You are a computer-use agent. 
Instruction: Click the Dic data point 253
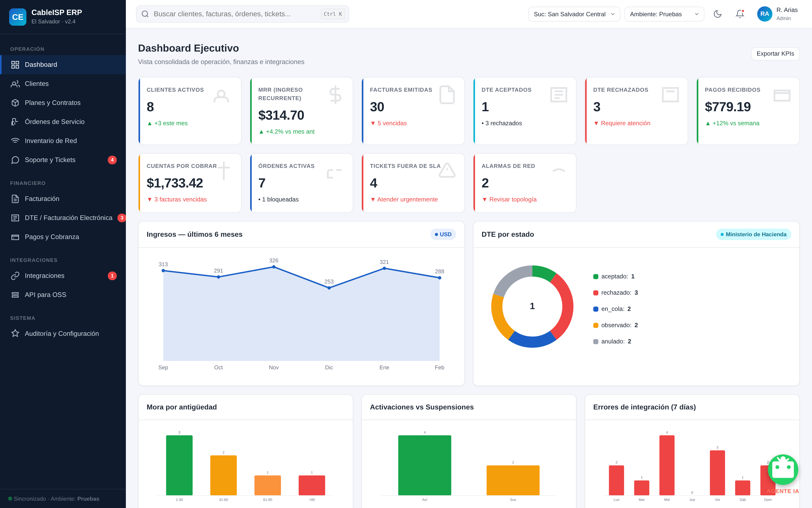[x=329, y=288]
